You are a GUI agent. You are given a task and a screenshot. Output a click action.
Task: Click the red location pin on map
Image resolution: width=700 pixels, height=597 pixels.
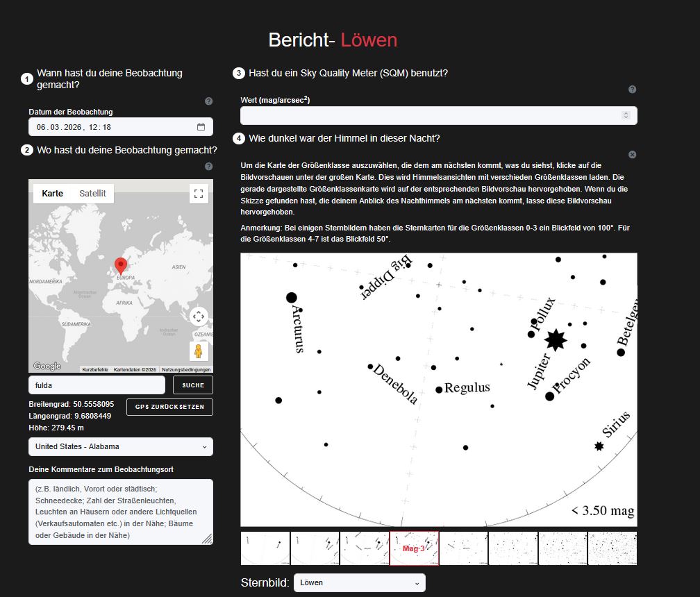[x=121, y=266]
